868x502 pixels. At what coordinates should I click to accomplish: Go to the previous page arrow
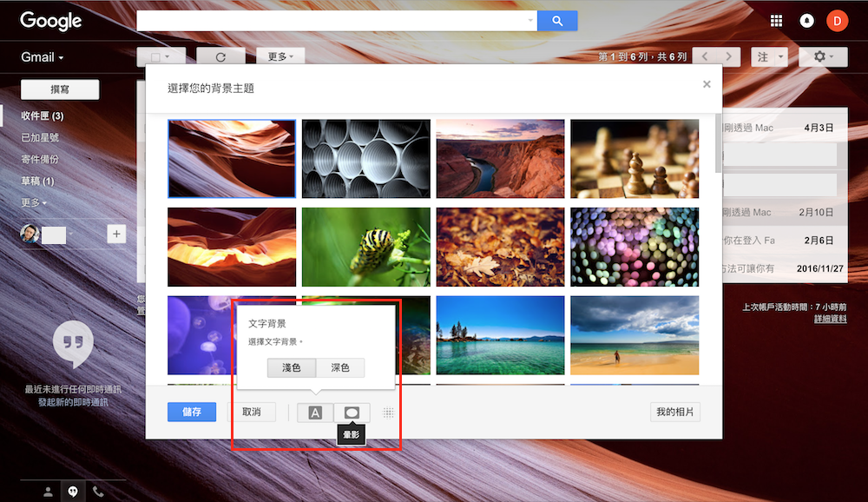coord(705,56)
